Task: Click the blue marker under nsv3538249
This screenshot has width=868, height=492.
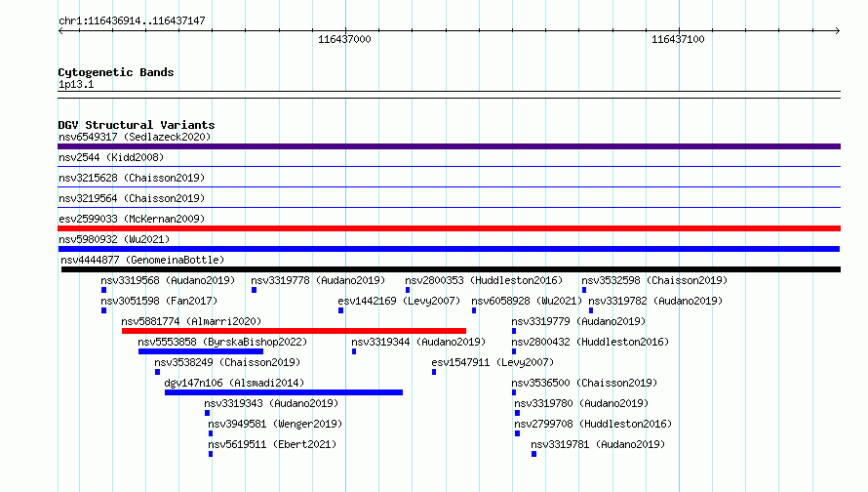Action: click(157, 372)
